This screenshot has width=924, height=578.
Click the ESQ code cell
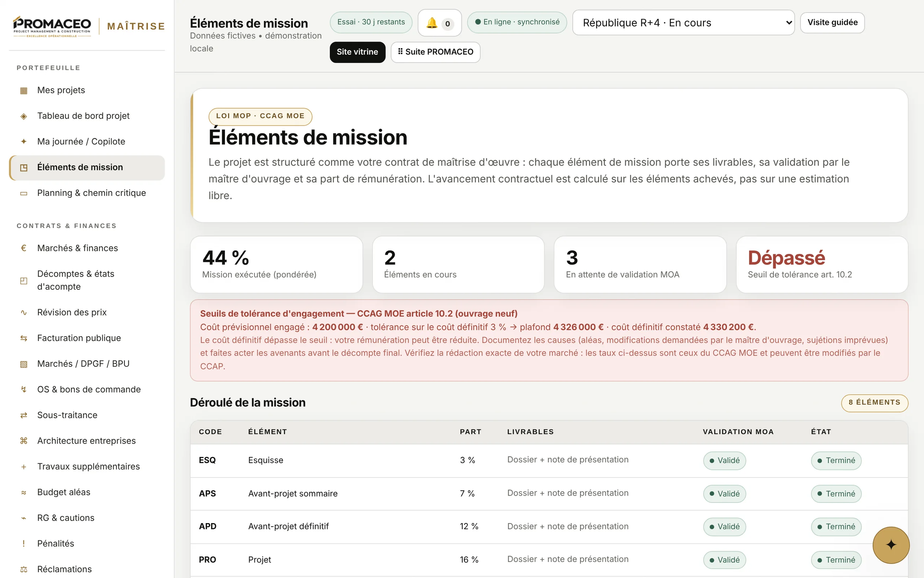[x=207, y=460]
